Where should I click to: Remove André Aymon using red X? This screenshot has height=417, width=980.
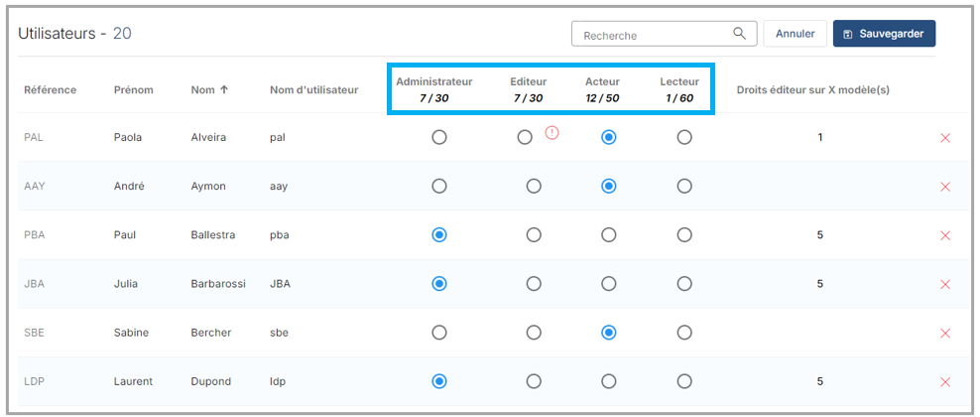(x=944, y=187)
